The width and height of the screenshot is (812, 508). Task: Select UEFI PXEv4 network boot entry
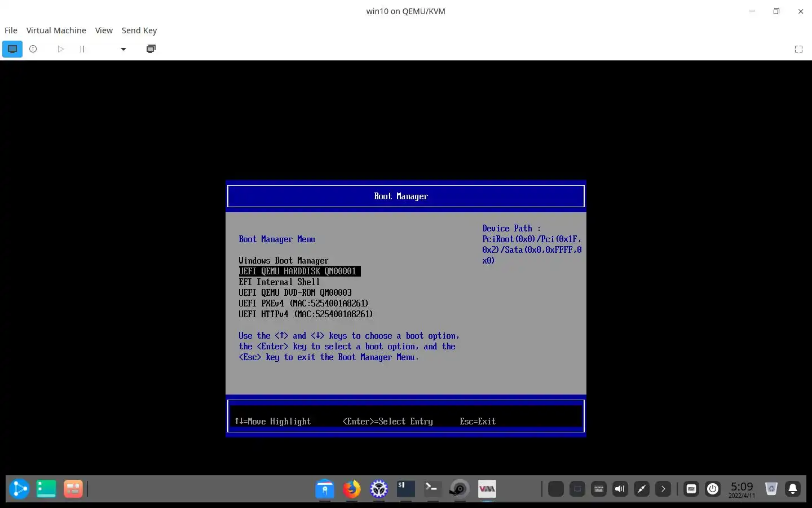tap(303, 304)
